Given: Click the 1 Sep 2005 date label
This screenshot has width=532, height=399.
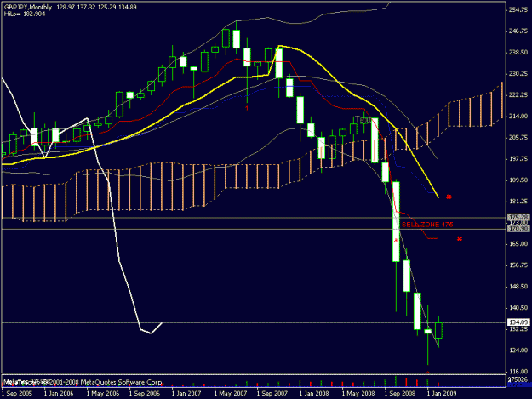Looking at the screenshot, I should (x=17, y=394).
